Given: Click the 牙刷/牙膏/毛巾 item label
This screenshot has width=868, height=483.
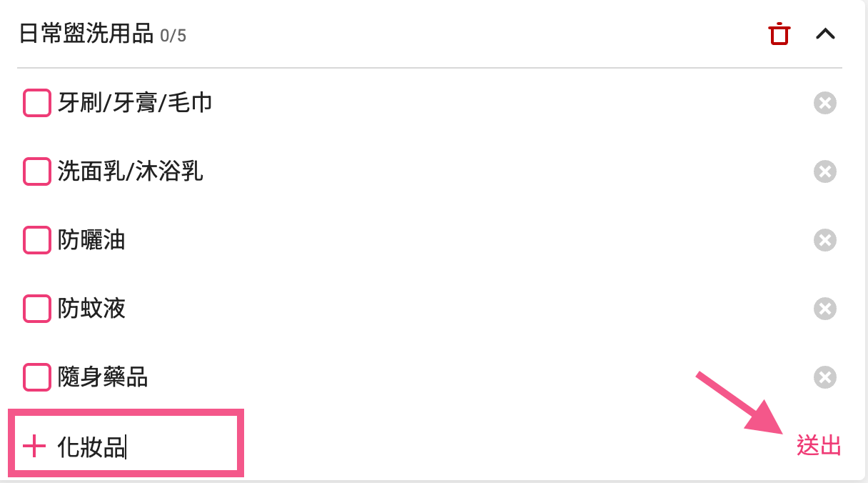Looking at the screenshot, I should (x=135, y=103).
